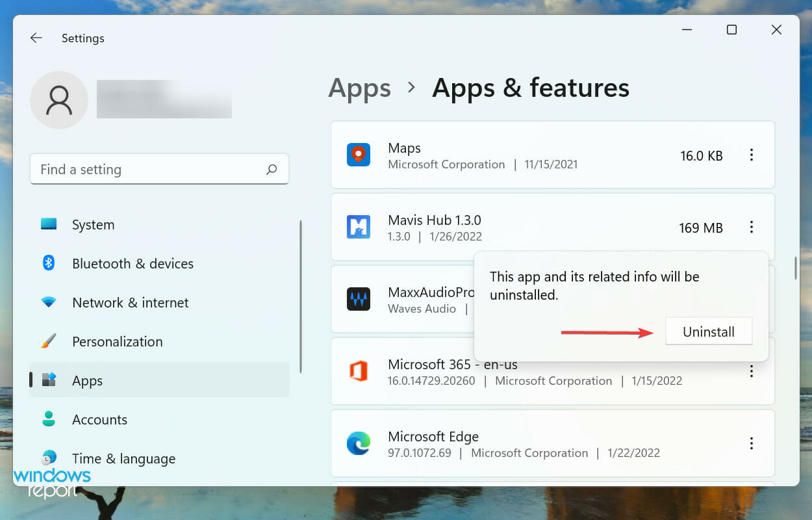Screen dimensions: 812x520
Task: Select the Microsoft 365 - en-us name
Action: click(x=453, y=364)
